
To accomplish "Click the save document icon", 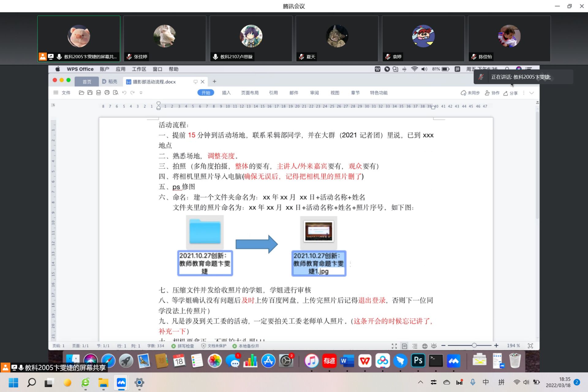I will pos(90,92).
